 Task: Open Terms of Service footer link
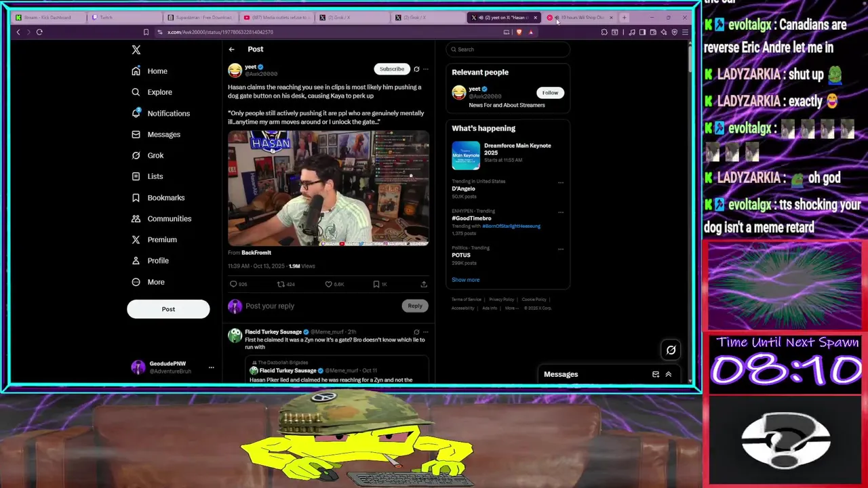point(467,300)
